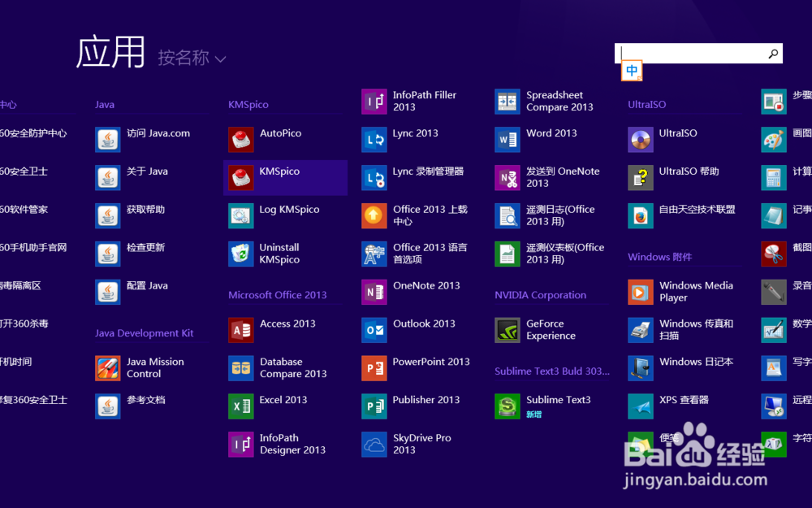Open the 检查更新 Java icon
The height and width of the screenshot is (508, 812).
(108, 254)
